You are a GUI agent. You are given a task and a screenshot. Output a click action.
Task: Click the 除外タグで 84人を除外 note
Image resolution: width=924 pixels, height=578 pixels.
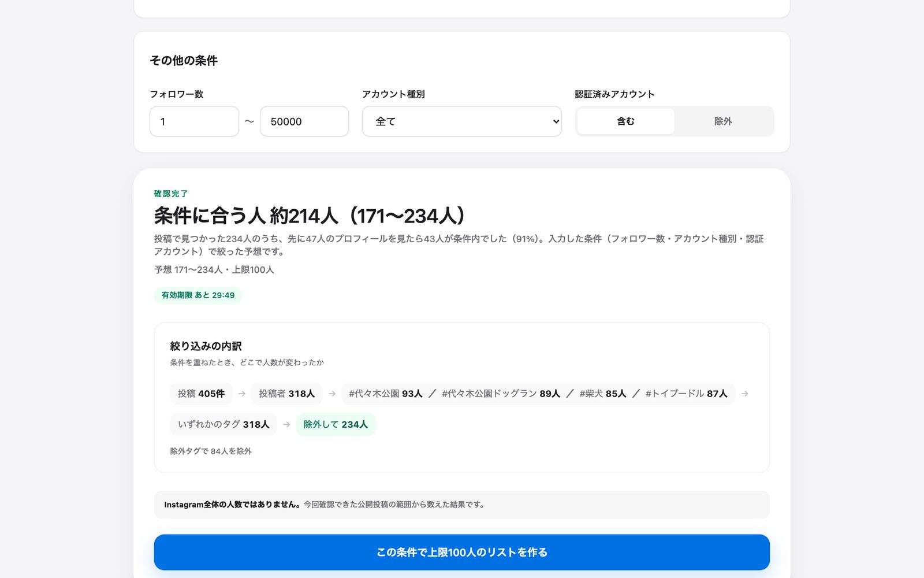point(211,451)
